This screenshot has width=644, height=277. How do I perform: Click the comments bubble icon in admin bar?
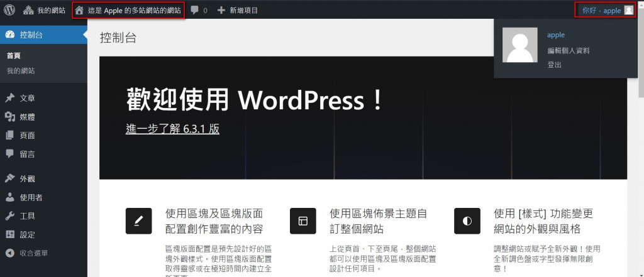[195, 11]
